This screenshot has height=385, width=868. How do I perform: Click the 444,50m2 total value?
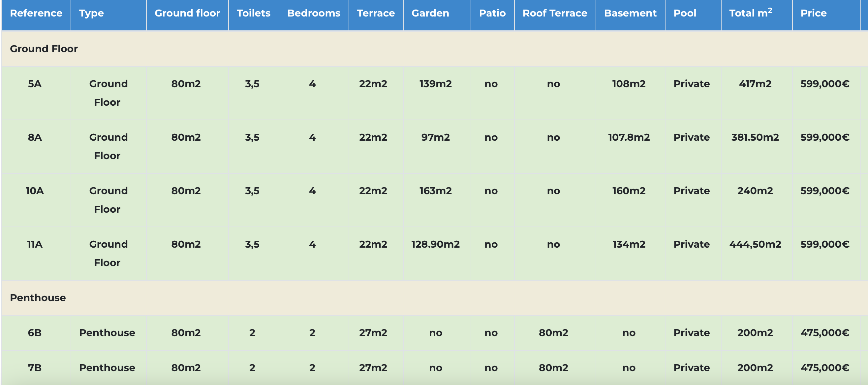click(755, 244)
